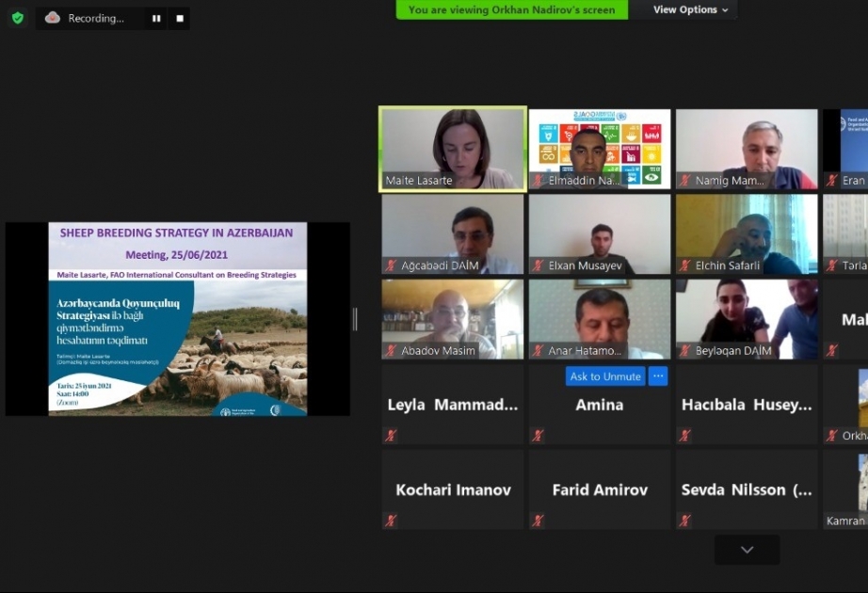Click the cloud recording indicator icon
Viewport: 868px width, 593px height.
pos(53,18)
